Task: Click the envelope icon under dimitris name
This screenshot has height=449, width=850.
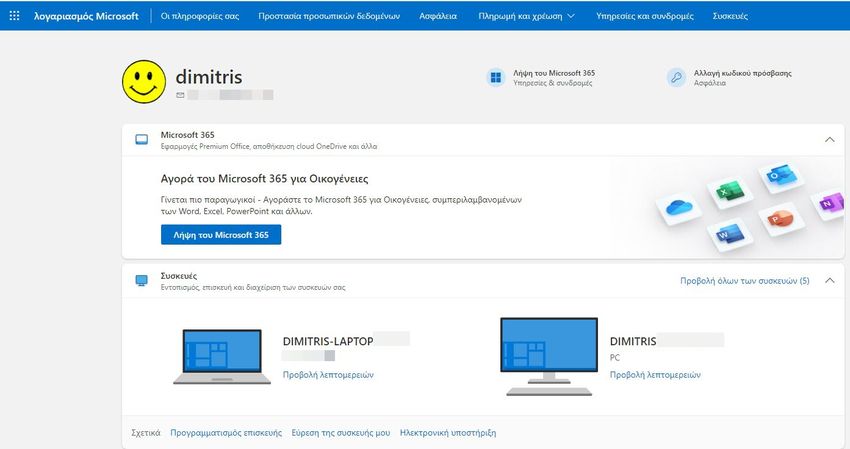Action: 180,95
